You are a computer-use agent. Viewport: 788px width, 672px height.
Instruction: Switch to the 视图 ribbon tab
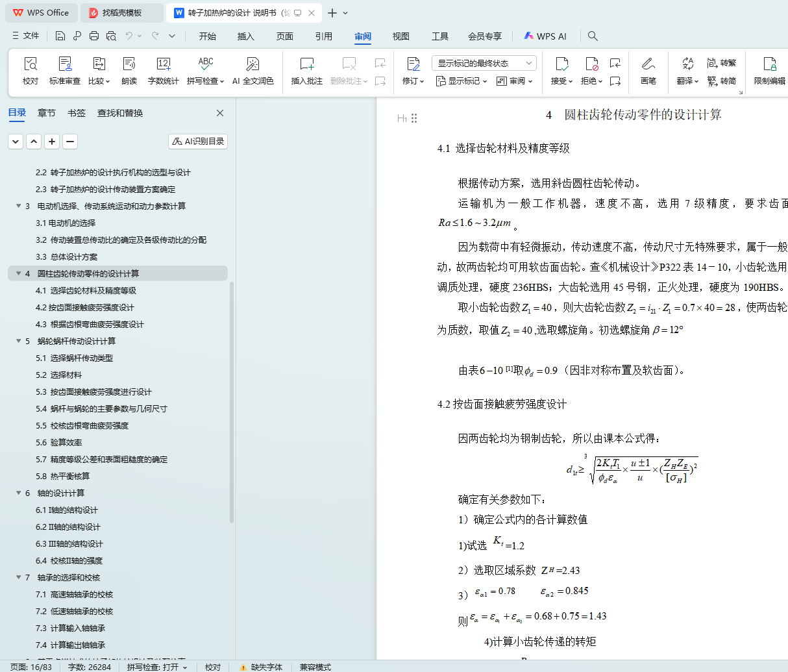(x=401, y=36)
